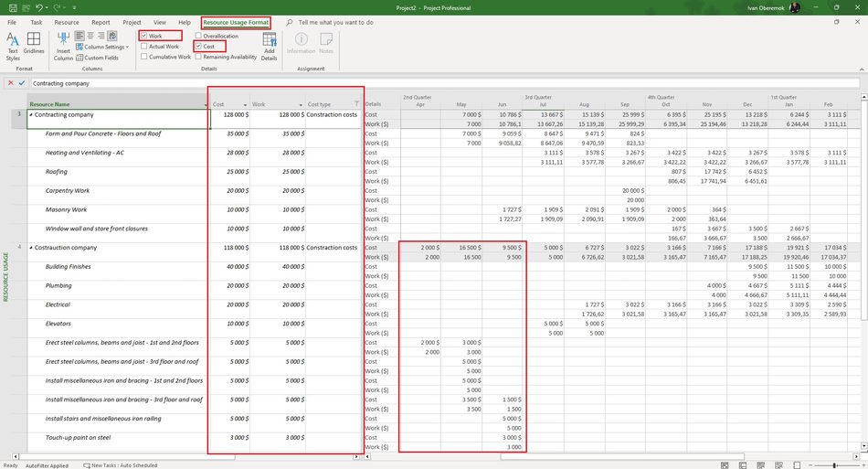The width and height of the screenshot is (868, 469).
Task: Click zoom out minus in status bar
Action: point(811,465)
